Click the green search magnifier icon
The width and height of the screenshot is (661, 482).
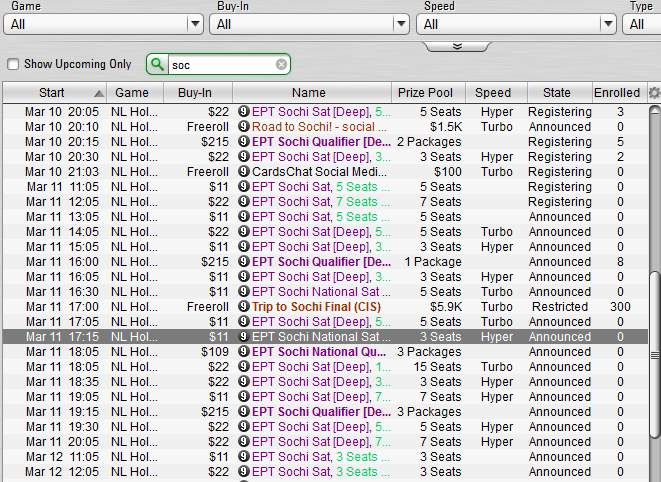click(x=157, y=65)
